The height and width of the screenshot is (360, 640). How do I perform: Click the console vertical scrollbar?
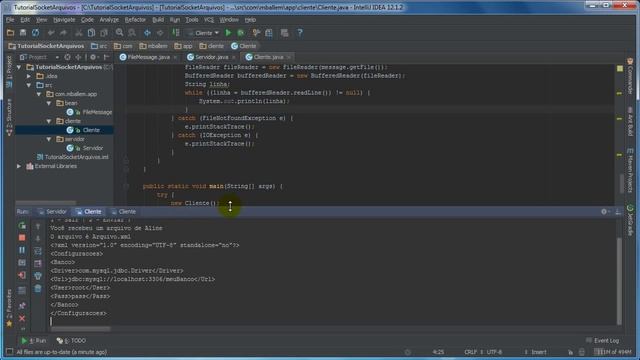tap(619, 282)
